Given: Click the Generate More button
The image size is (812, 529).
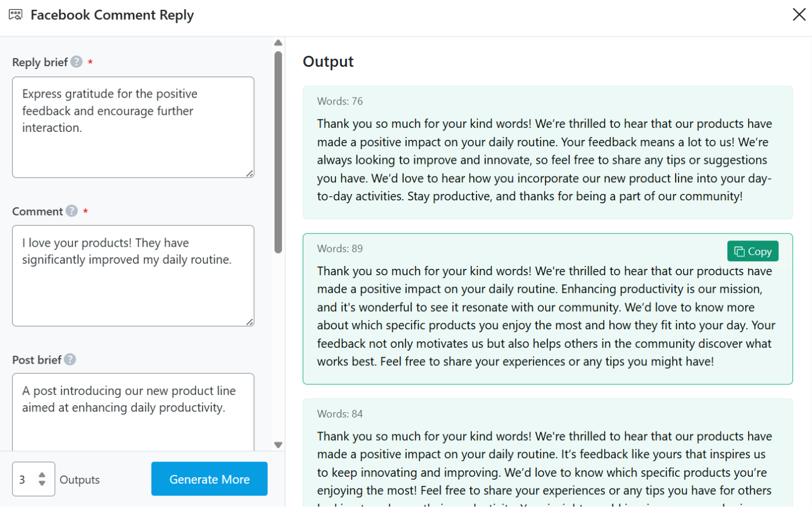Looking at the screenshot, I should coord(210,479).
